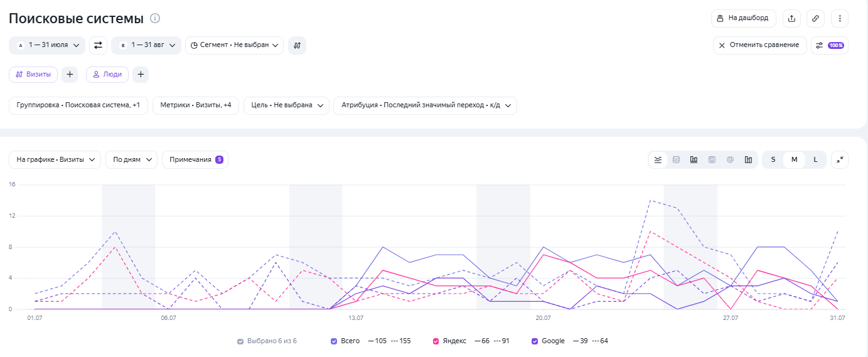Set chart size to M
This screenshot has width=868, height=357.
tap(794, 159)
